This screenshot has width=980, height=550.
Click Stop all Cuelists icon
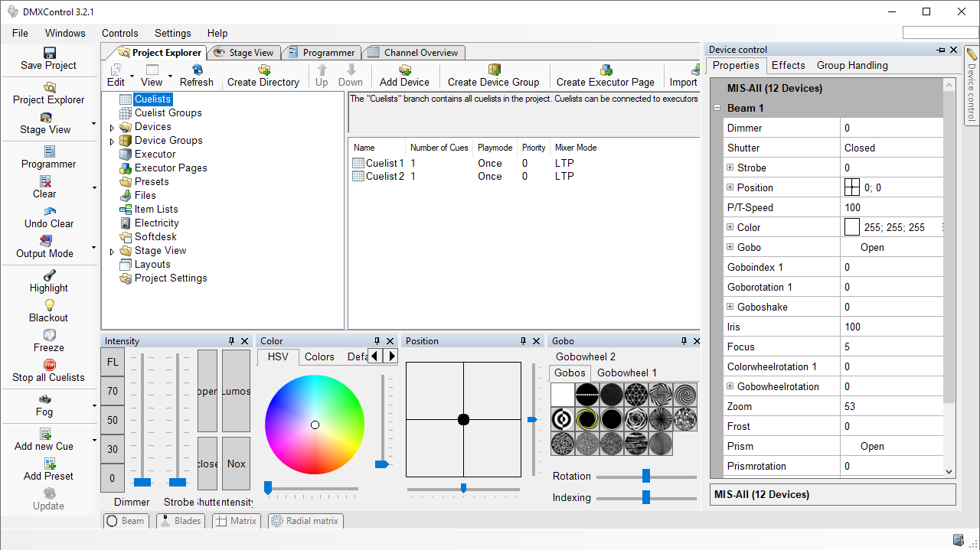(x=49, y=365)
